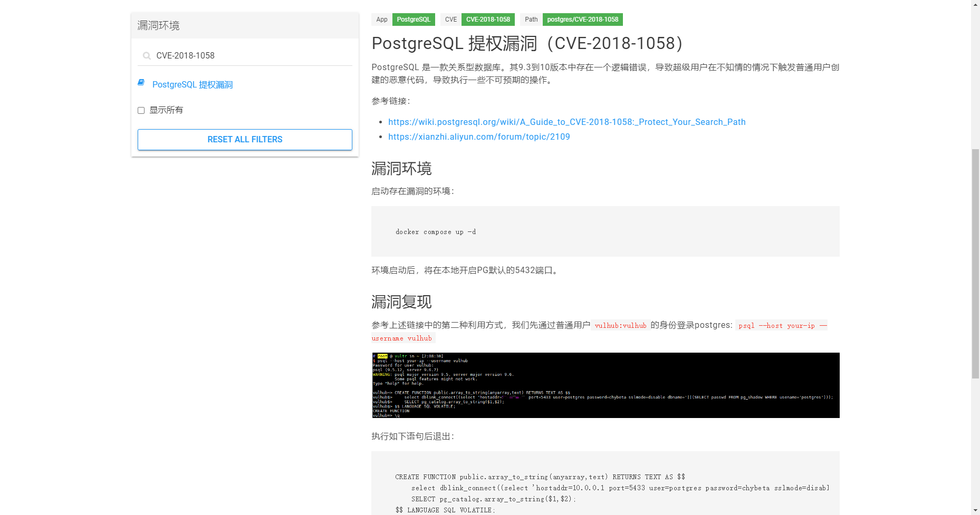This screenshot has height=515, width=980.
Task: Click the CVE-2018-1058 search input field
Action: pos(222,55)
